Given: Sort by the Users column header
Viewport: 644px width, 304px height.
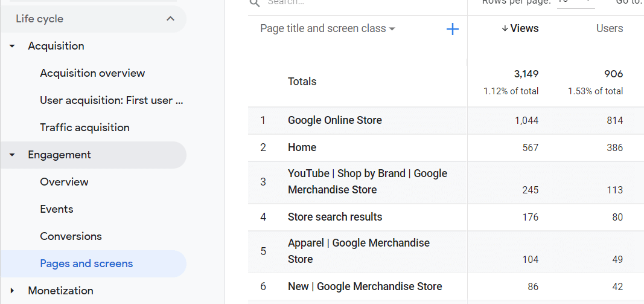Looking at the screenshot, I should tap(609, 28).
